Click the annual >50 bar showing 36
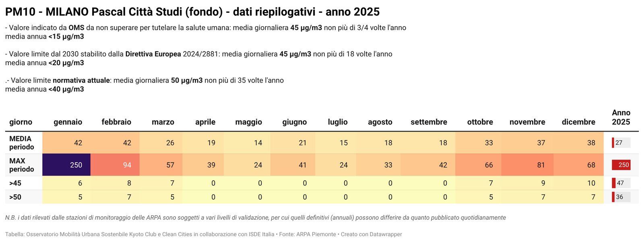This screenshot has height=243, width=644. tap(621, 197)
